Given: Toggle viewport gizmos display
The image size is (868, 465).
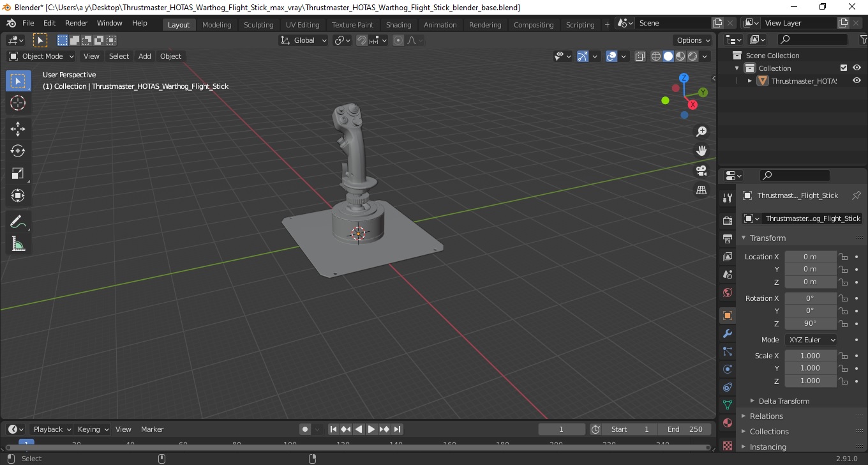Looking at the screenshot, I should point(582,56).
